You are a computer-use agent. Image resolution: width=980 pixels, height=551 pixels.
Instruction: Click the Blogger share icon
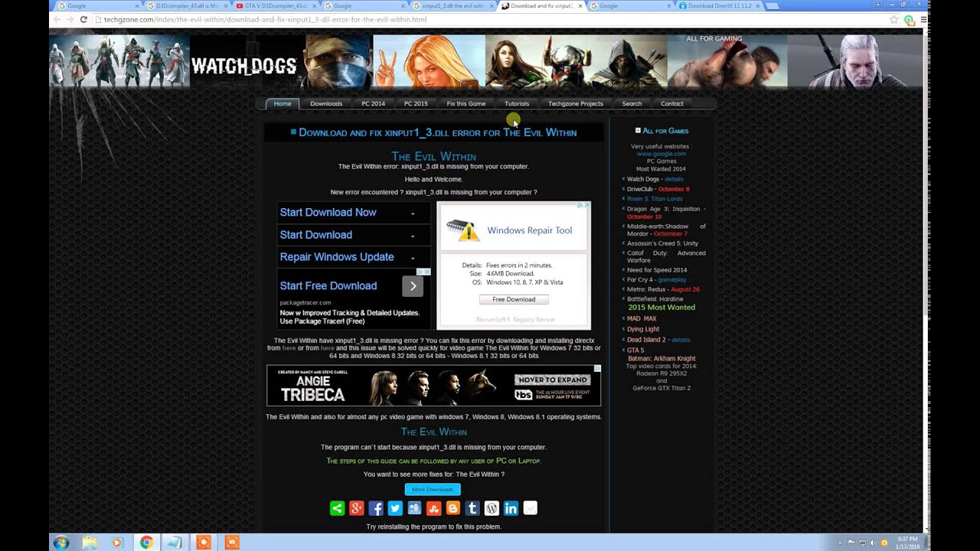click(453, 508)
